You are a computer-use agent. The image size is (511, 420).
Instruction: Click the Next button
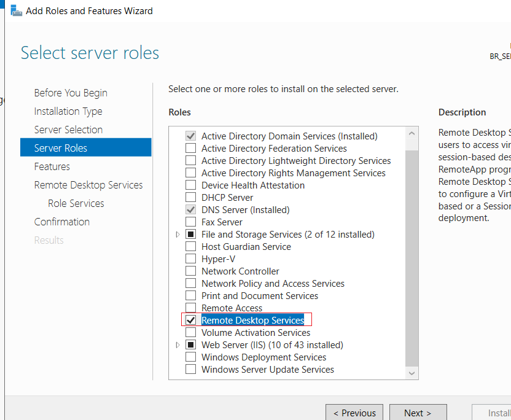[x=418, y=413]
